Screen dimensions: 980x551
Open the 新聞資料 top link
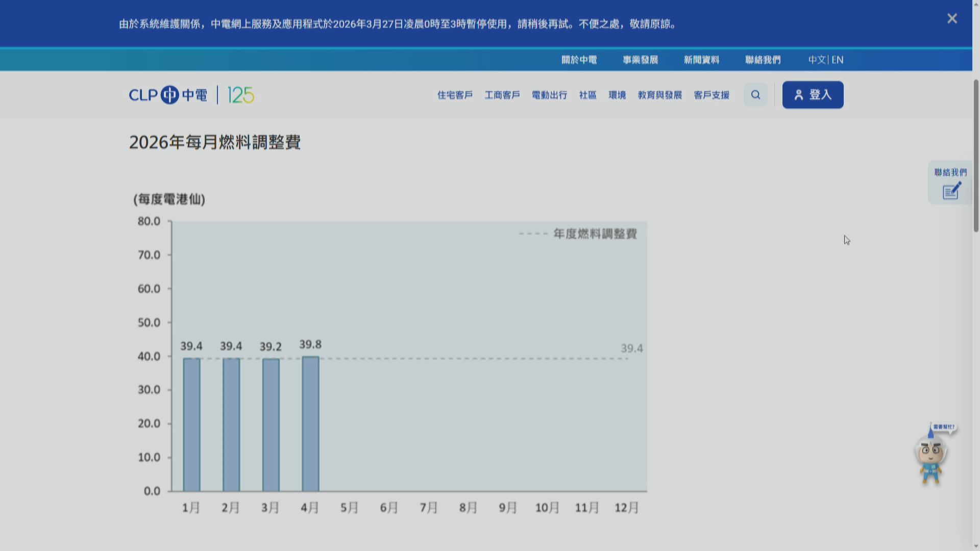[x=701, y=60]
